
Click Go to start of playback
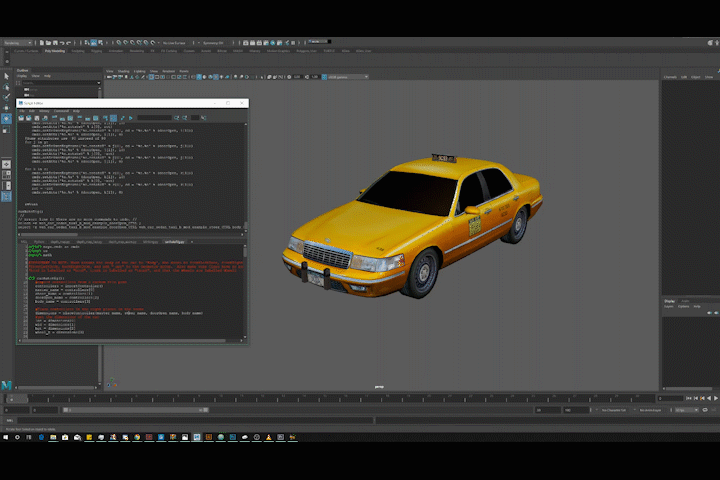689,398
